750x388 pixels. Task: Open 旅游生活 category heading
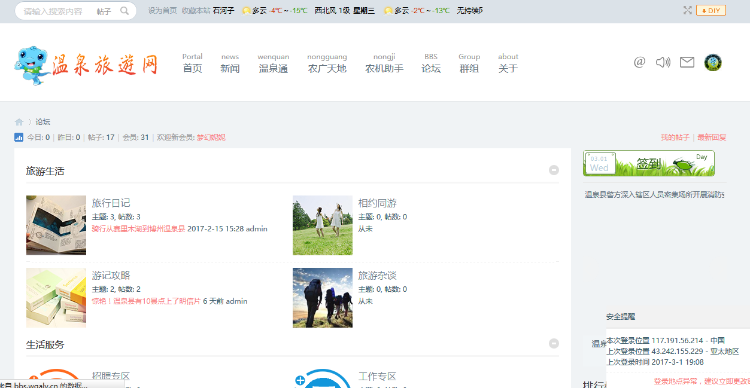click(x=45, y=171)
